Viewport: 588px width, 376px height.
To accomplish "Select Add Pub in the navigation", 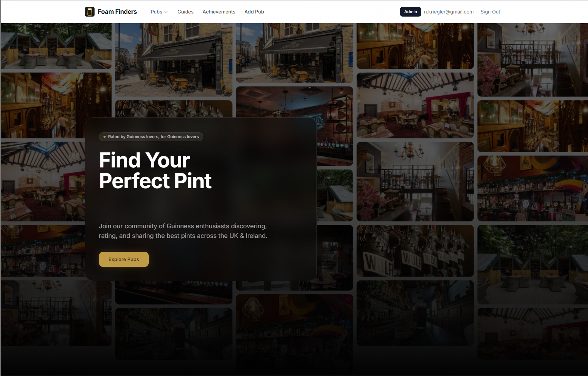I will pos(254,11).
